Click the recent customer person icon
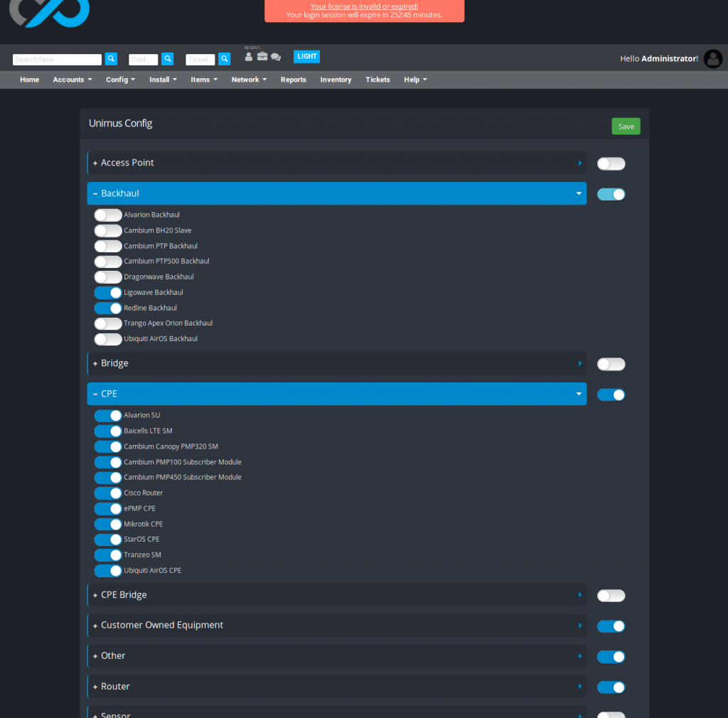This screenshot has height=718, width=728. tap(248, 56)
